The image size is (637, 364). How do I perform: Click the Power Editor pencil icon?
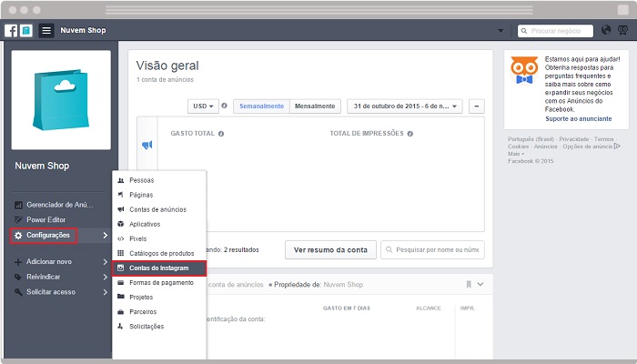click(x=18, y=220)
